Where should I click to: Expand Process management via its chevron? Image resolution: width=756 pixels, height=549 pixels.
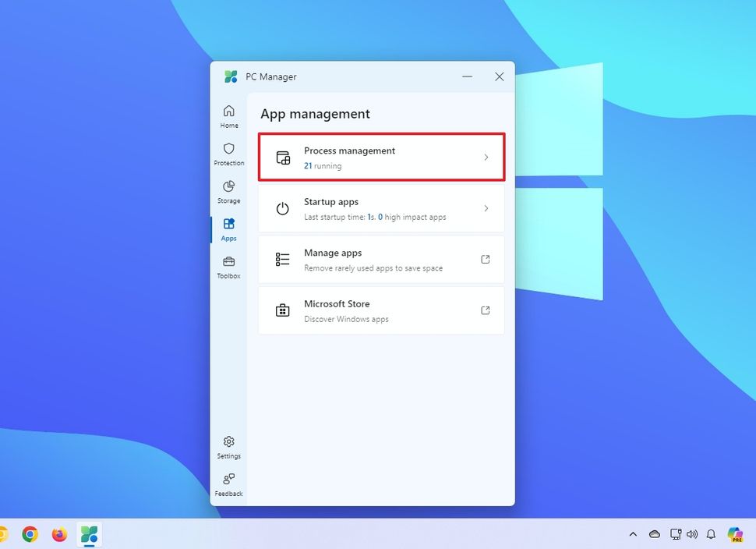(486, 156)
